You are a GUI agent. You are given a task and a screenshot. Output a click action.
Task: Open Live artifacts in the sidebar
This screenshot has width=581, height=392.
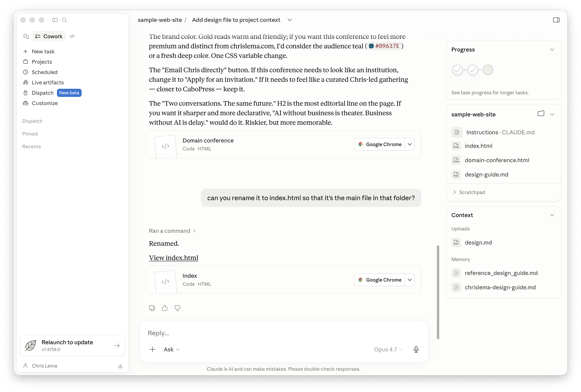48,82
